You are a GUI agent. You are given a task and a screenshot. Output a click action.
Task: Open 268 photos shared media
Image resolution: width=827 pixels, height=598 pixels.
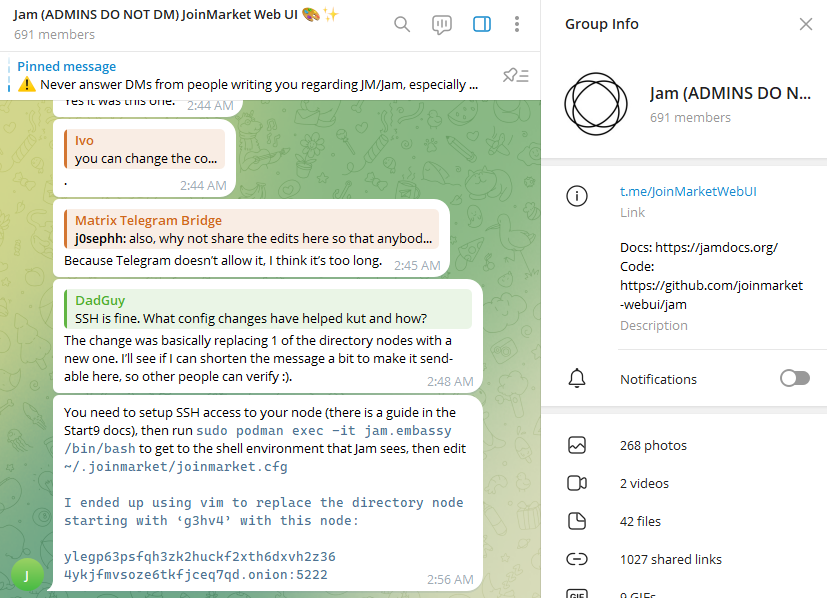pos(653,446)
